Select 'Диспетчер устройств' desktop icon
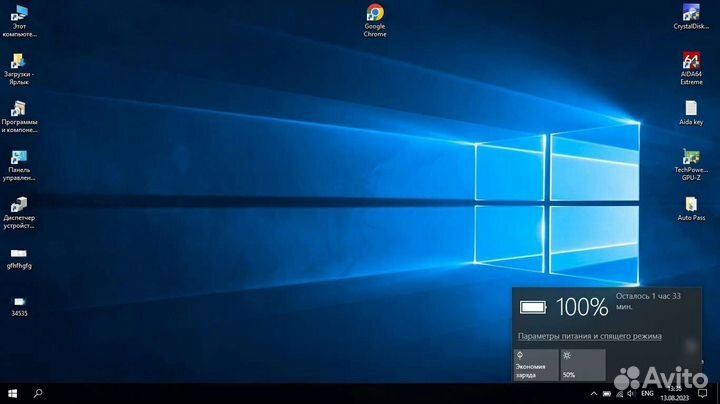Image resolution: width=720 pixels, height=404 pixels. (x=19, y=213)
